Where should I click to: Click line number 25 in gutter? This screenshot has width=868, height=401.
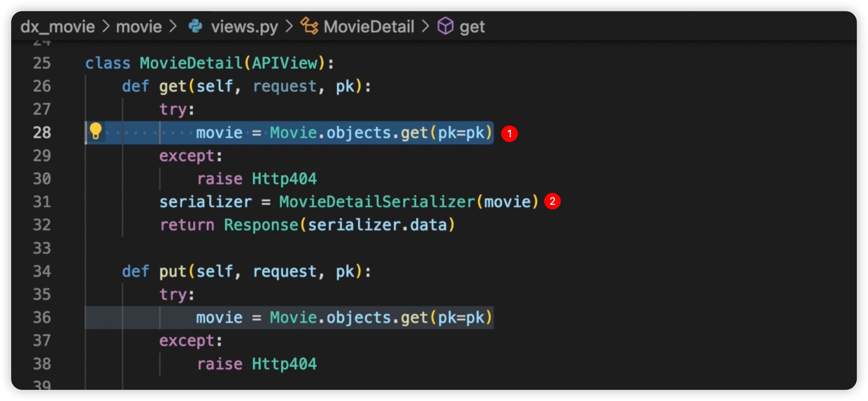[x=42, y=63]
